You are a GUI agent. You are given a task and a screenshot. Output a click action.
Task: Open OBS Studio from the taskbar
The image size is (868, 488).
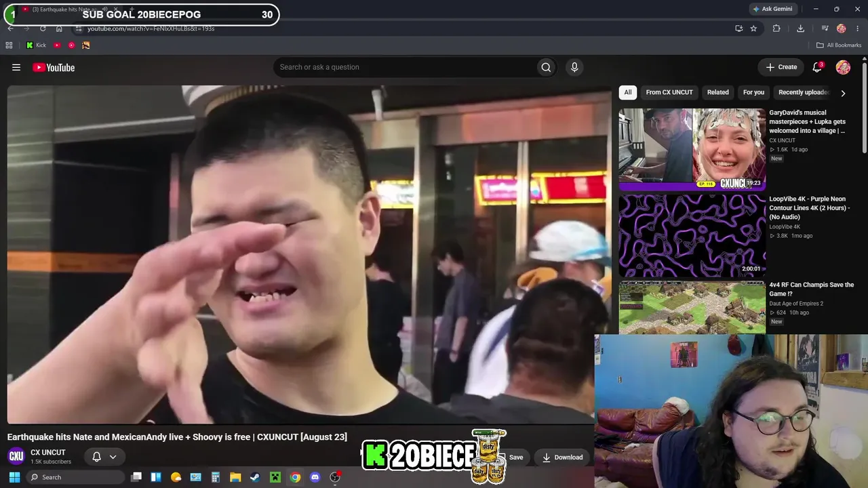pos(335,477)
